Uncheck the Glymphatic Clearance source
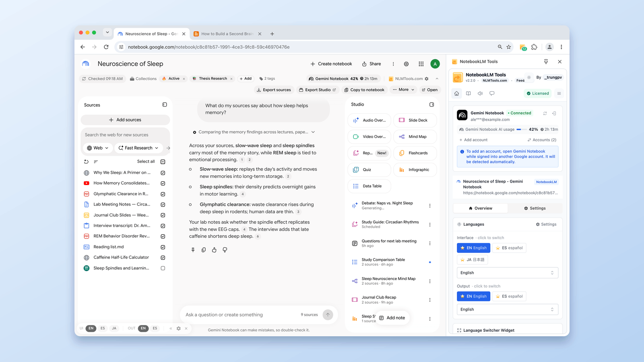Viewport: 644px width, 362px height. [x=163, y=194]
